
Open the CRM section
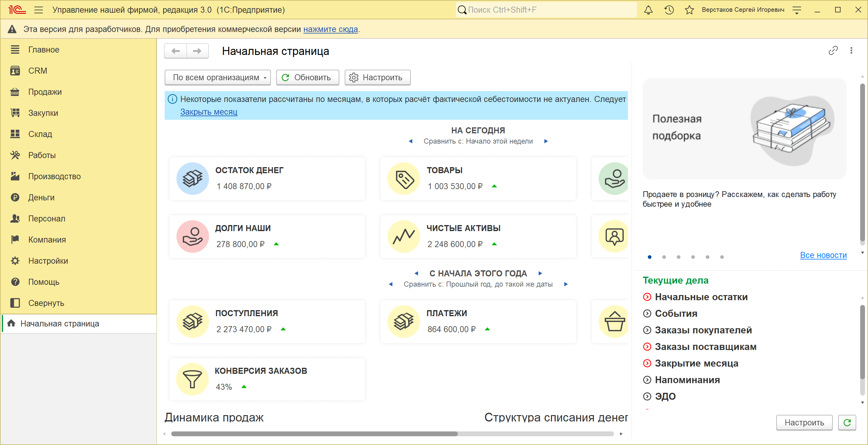pos(78,71)
